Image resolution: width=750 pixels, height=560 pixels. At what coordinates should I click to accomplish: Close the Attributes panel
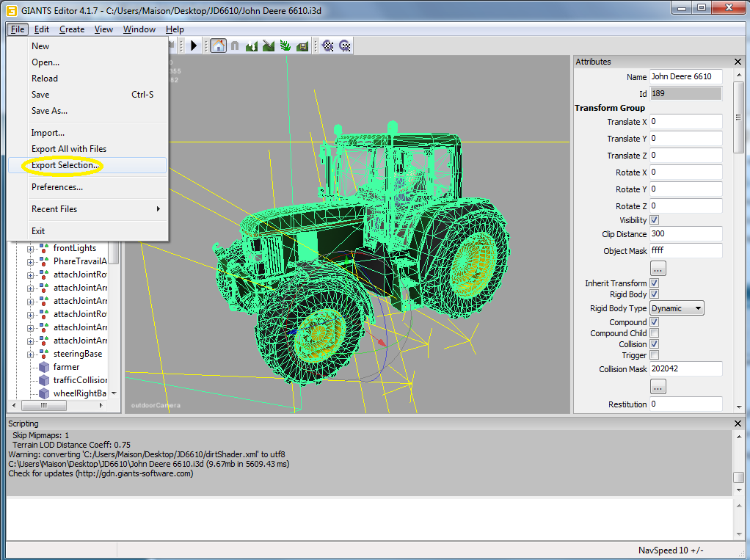coord(738,62)
